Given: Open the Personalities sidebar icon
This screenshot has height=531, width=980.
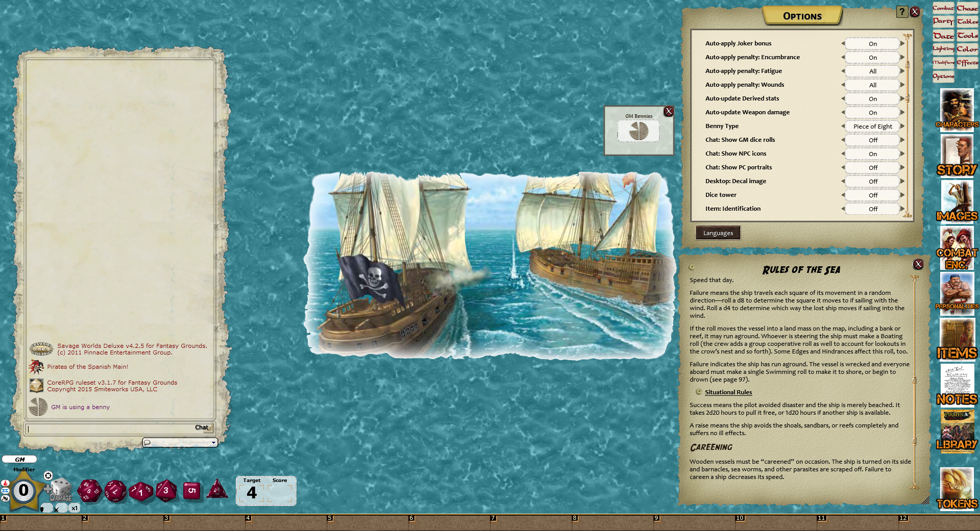Looking at the screenshot, I should click(957, 293).
